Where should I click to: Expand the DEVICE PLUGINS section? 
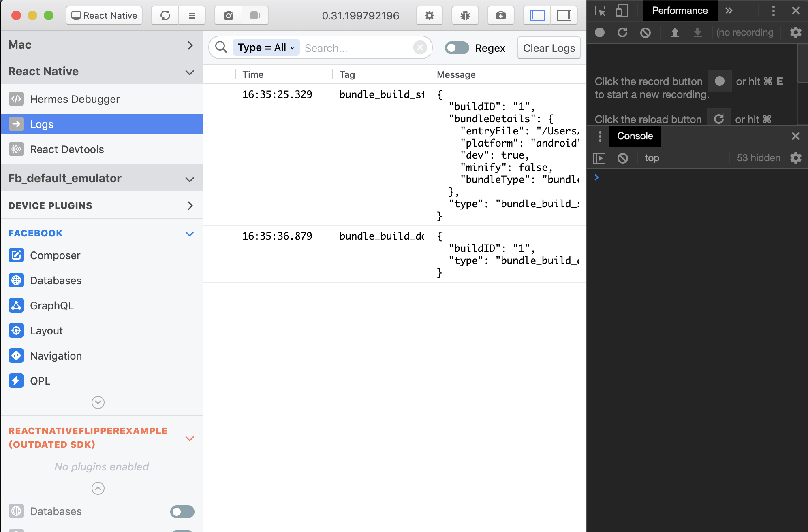(x=190, y=206)
